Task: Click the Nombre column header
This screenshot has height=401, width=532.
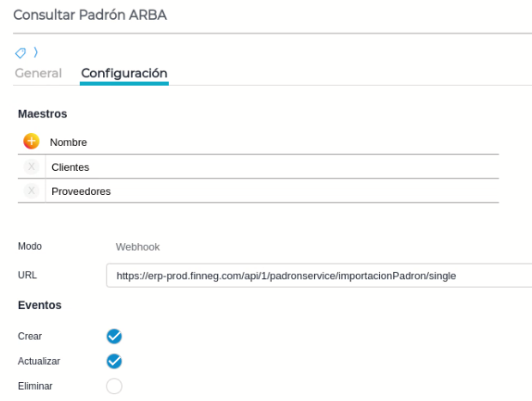Action: click(69, 142)
